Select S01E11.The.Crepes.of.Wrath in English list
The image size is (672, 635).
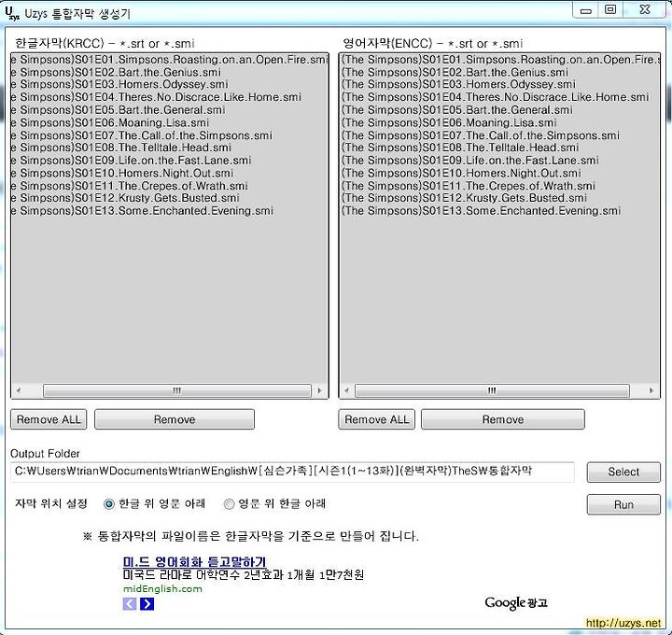tap(499, 186)
